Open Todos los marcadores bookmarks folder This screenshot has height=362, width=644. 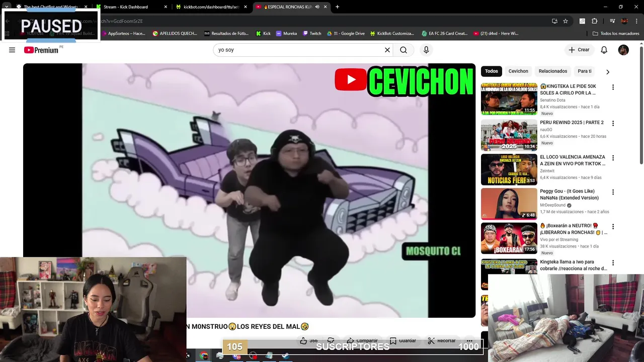point(615,34)
